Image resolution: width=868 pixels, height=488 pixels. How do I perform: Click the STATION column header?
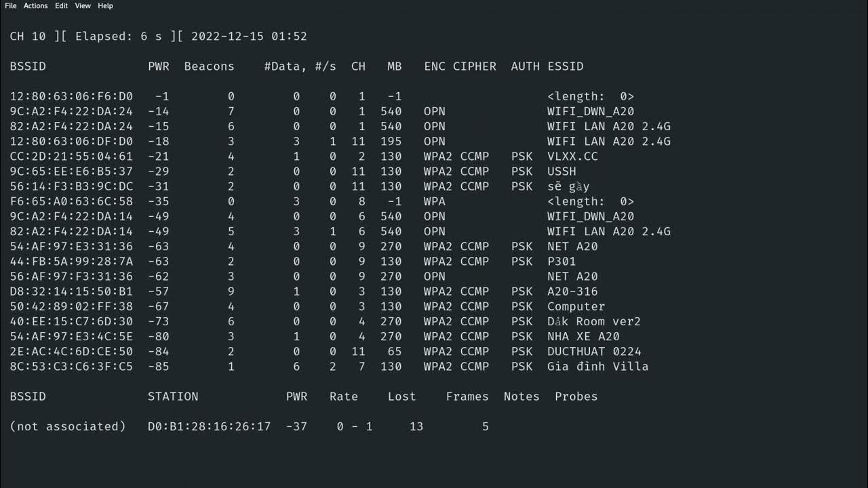(x=173, y=396)
